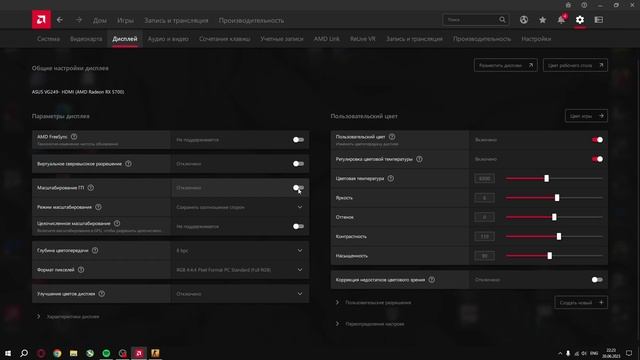The width and height of the screenshot is (640, 360).
Task: Show help for Коррекция недостатков цветового зрения
Action: (431, 280)
